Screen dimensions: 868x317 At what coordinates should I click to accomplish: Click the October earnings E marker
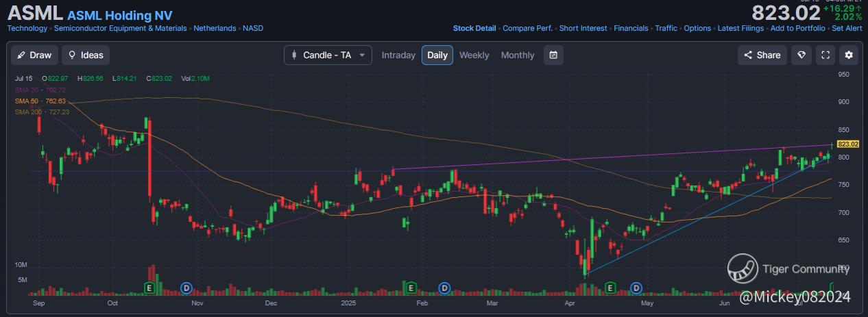[149, 288]
